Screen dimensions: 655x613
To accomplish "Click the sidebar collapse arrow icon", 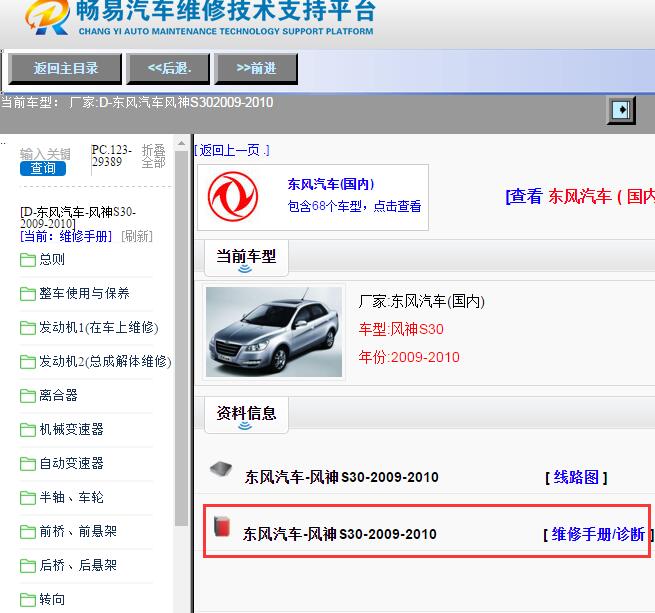I will click(x=621, y=110).
